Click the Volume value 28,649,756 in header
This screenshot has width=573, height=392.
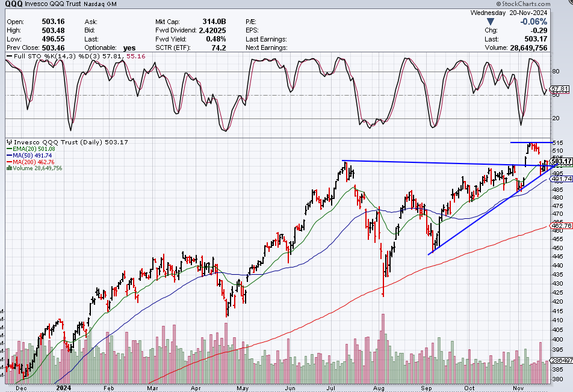coord(528,48)
